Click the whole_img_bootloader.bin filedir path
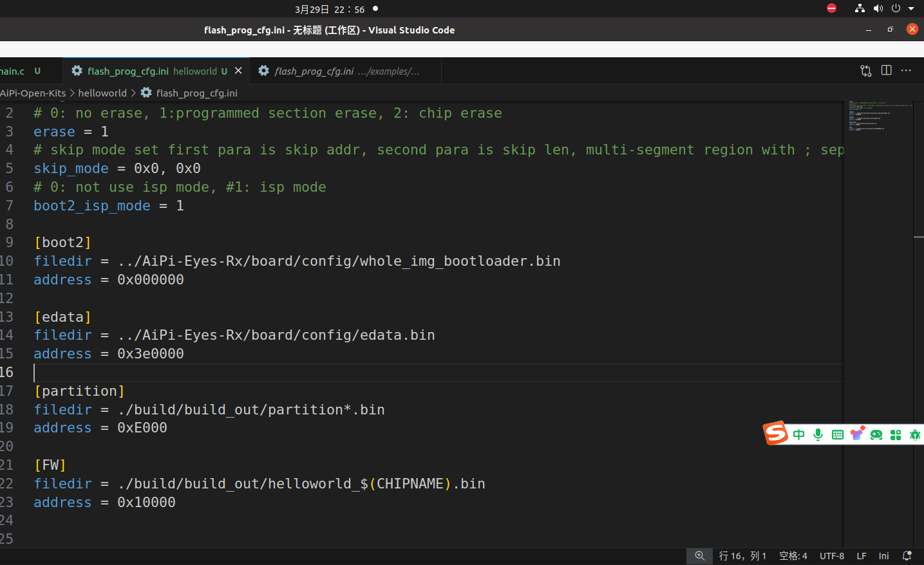924x565 pixels. pos(339,261)
